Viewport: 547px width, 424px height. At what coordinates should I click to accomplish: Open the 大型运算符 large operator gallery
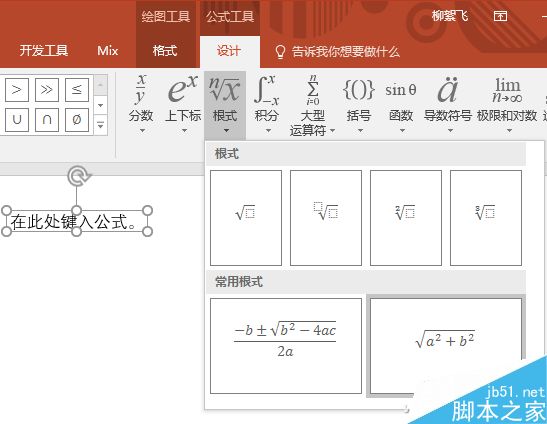tap(312, 105)
